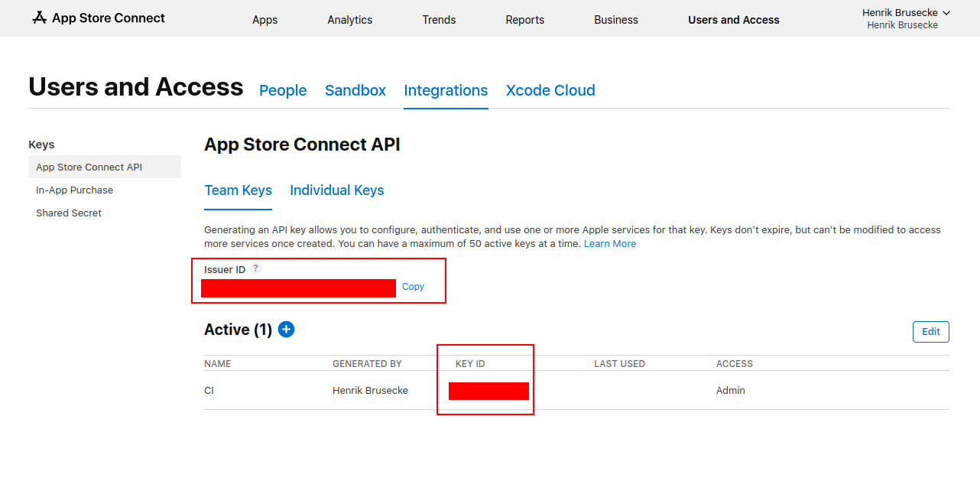Click the ACCESS column header
This screenshot has height=481, width=980.
(x=735, y=364)
